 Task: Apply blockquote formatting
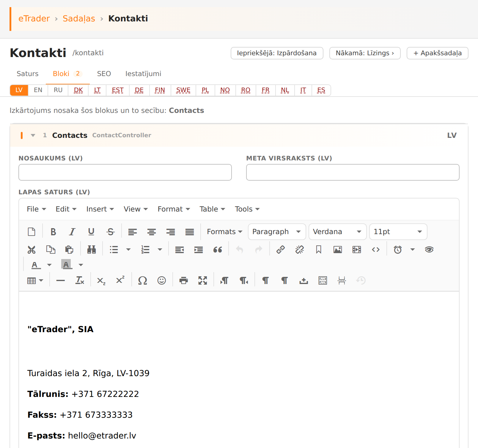click(x=218, y=250)
